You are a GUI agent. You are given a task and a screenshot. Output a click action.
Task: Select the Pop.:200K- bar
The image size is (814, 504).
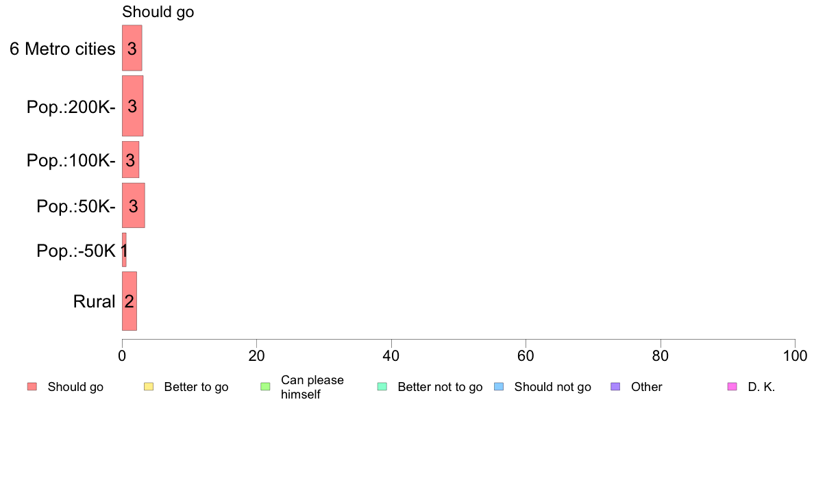(132, 106)
